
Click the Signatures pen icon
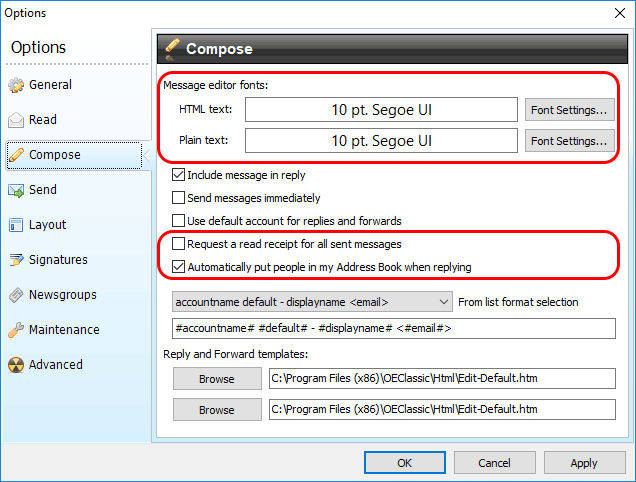[16, 260]
